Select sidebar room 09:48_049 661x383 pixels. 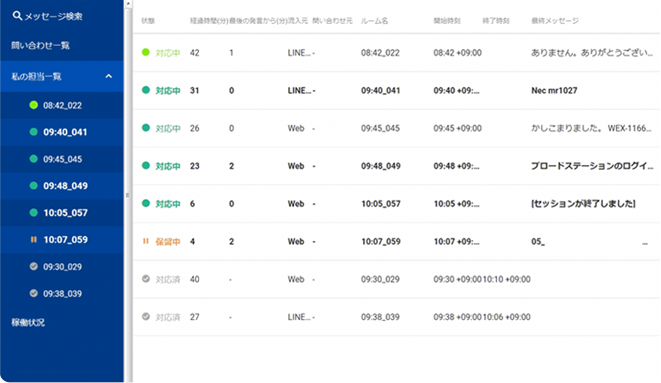click(x=65, y=186)
